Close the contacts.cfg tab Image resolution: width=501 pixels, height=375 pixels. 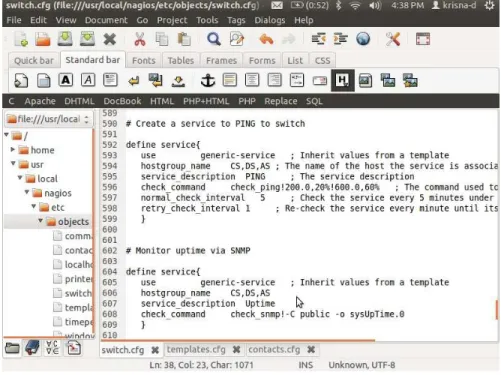311,350
